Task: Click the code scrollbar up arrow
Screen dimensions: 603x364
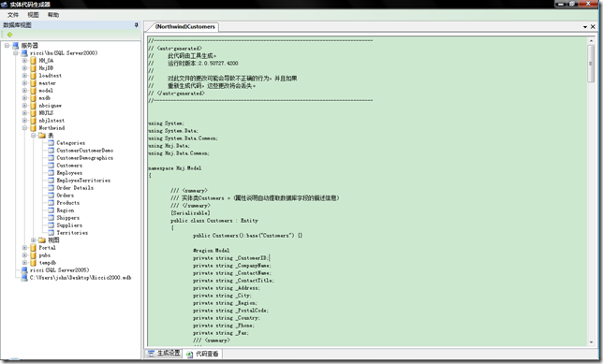Action: click(591, 41)
